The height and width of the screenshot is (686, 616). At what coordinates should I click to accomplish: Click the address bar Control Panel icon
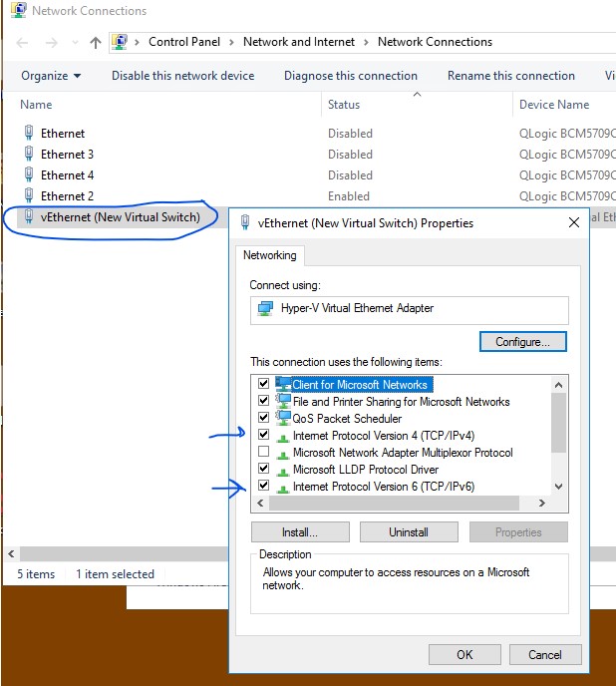click(x=120, y=42)
